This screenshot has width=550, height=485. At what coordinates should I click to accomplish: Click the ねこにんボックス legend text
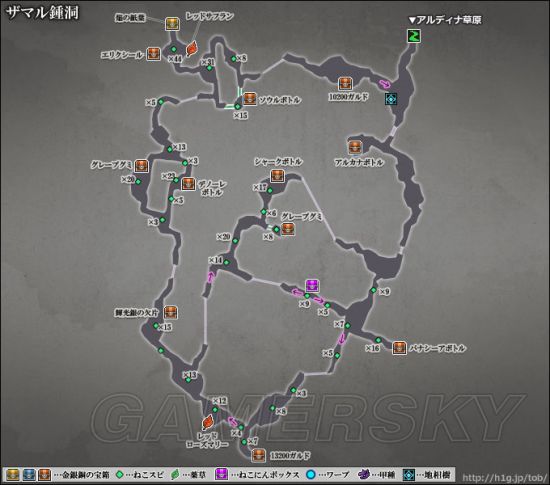[x=269, y=475]
